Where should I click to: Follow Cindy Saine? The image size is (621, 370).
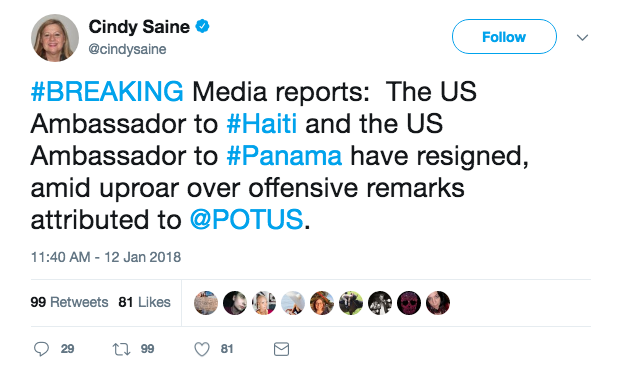(504, 37)
